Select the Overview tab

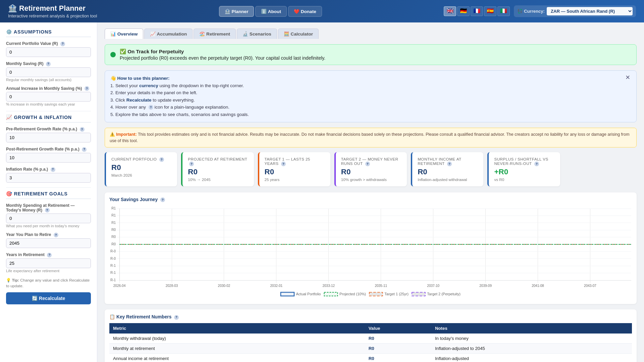pyautogui.click(x=124, y=34)
